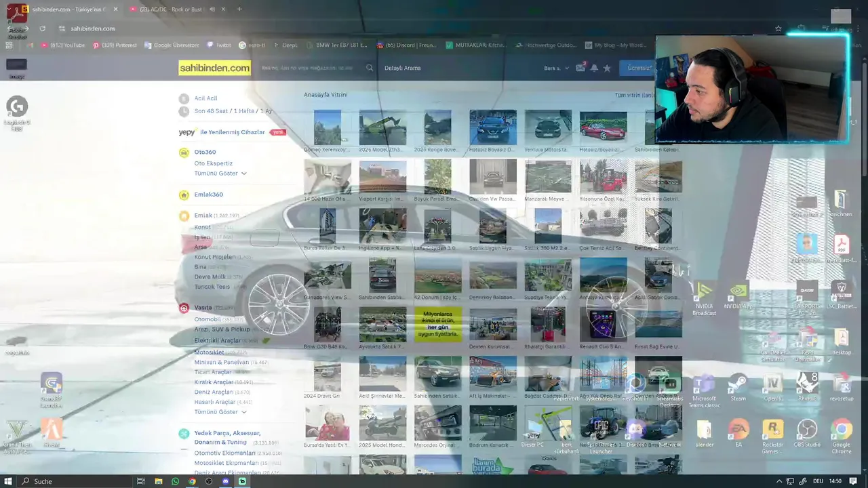Expand Tümünü Göster under Vasıta
Viewport: 868px width, 488px height.
pyautogui.click(x=220, y=412)
